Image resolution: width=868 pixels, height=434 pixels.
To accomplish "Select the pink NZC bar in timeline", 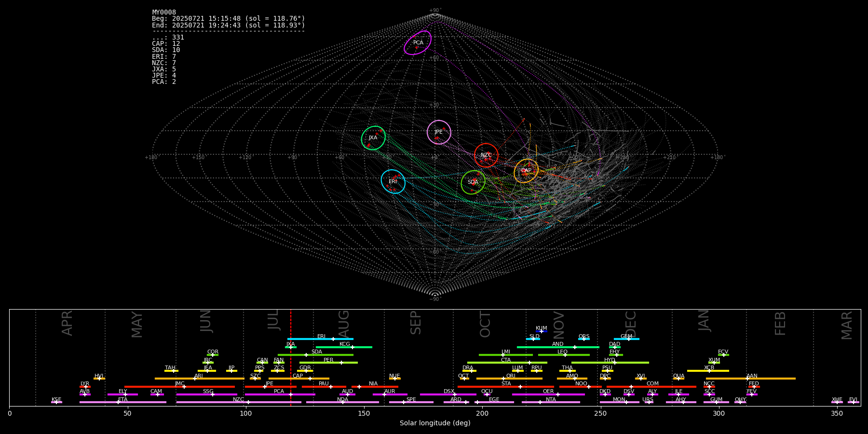I will (x=239, y=402).
